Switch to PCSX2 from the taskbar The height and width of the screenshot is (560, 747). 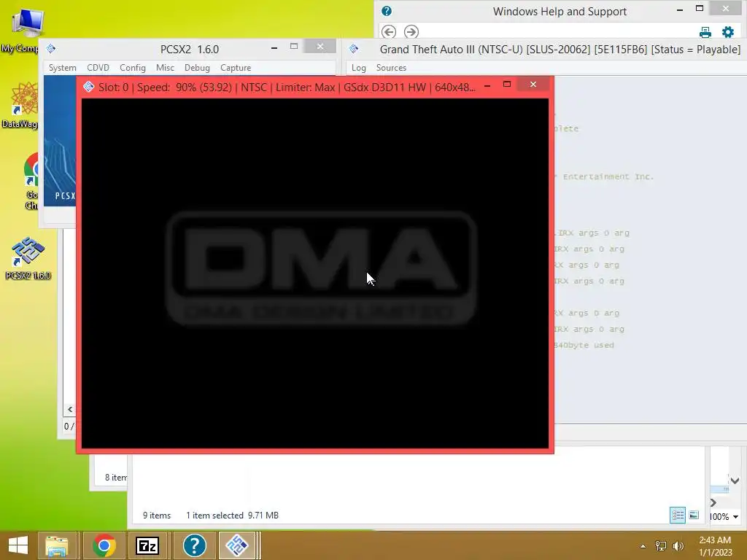tap(237, 545)
